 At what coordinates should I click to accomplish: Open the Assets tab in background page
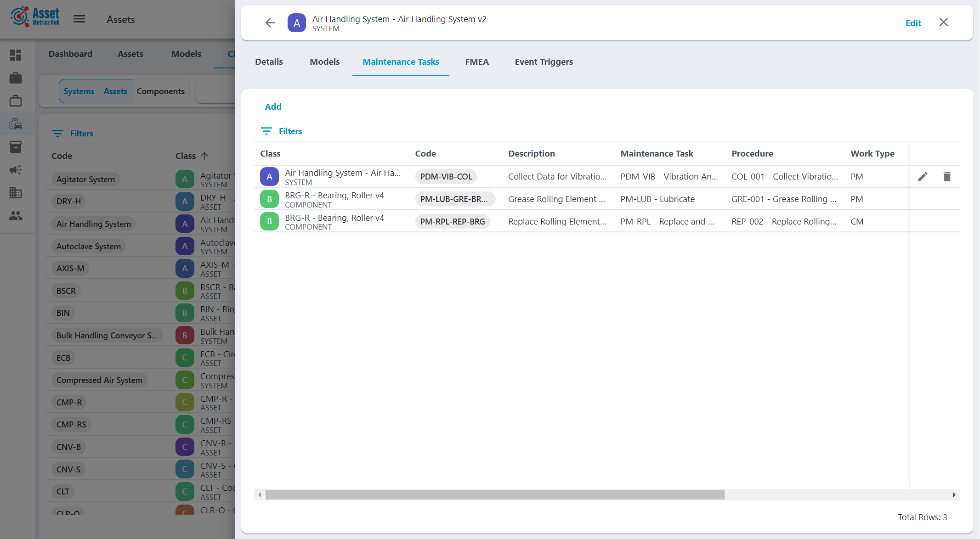[130, 54]
